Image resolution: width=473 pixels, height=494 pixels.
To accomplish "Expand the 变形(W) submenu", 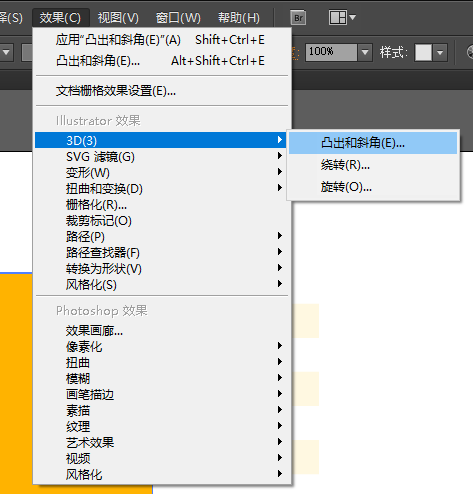I will [x=162, y=172].
